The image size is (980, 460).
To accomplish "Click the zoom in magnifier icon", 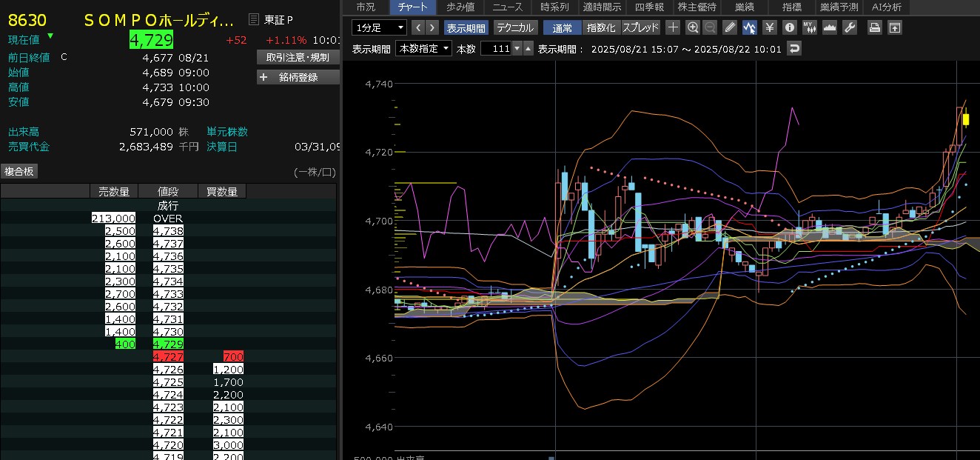I will 693,28.
